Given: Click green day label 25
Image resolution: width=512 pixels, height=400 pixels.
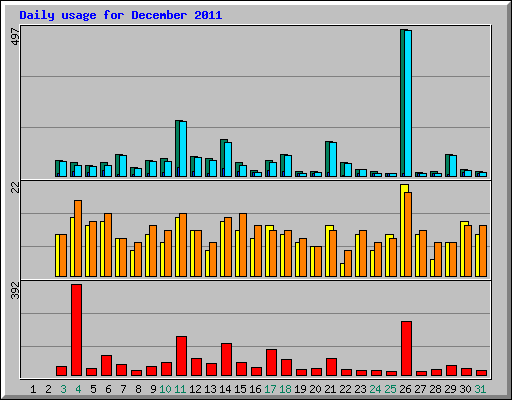Looking at the screenshot, I should click(x=390, y=389).
